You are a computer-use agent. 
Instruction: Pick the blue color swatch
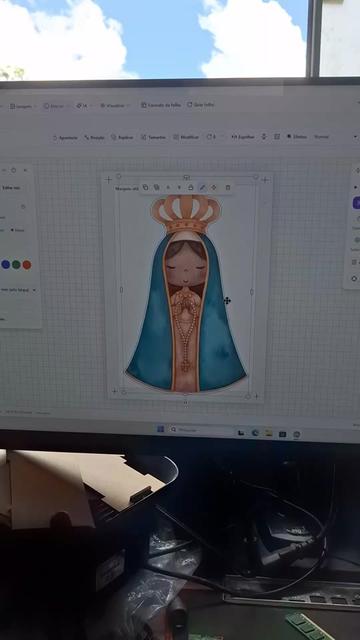pos(5,264)
